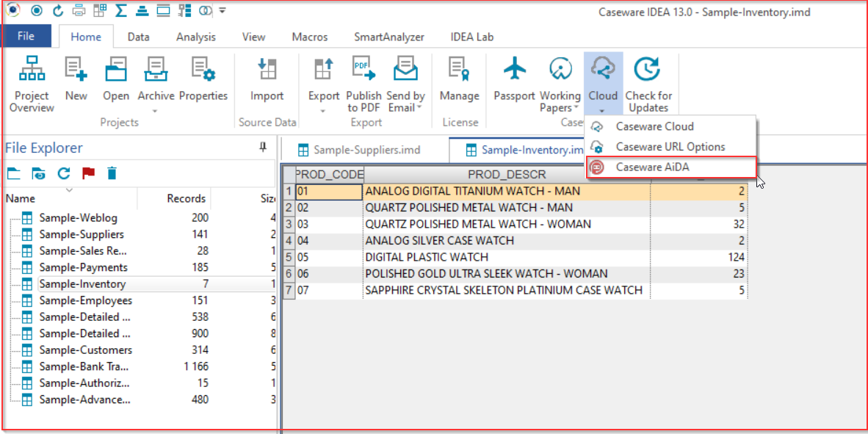This screenshot has width=868, height=434.
Task: Choose Caseware URL Options from menu
Action: [670, 147]
